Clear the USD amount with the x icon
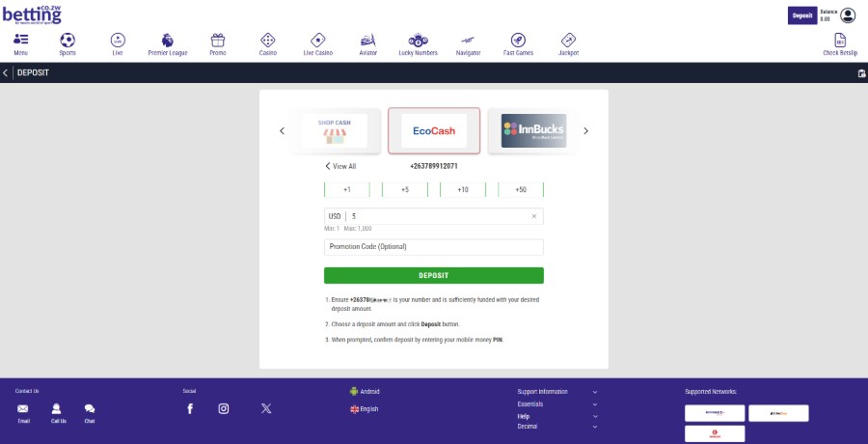The image size is (868, 444). pyautogui.click(x=534, y=216)
